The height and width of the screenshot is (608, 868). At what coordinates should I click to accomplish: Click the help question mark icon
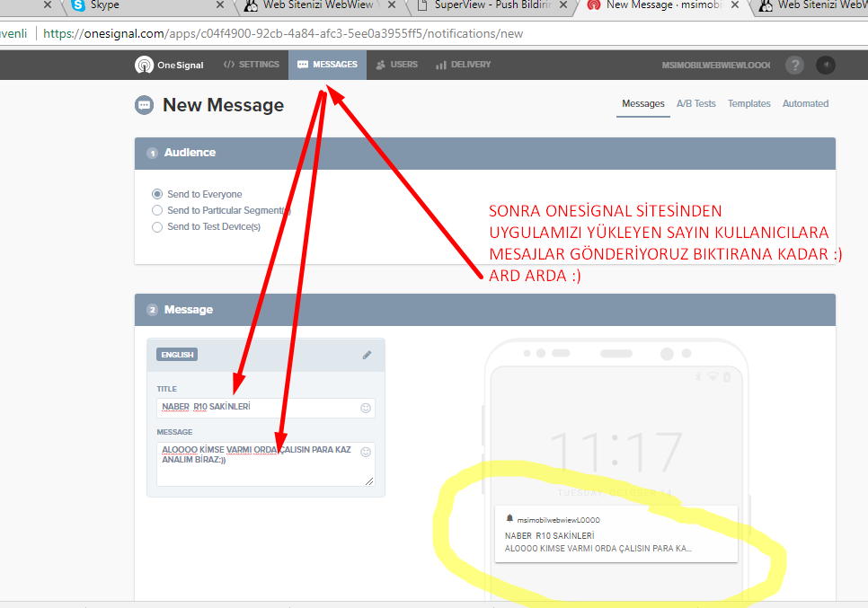(x=795, y=66)
